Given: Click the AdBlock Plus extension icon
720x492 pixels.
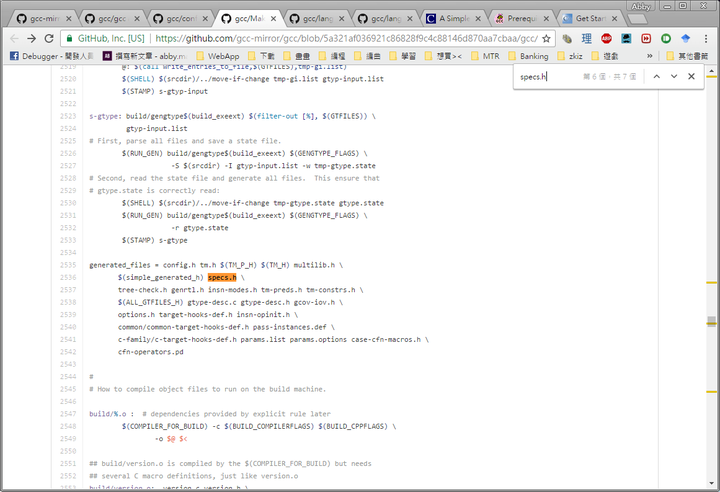Looking at the screenshot, I should click(606, 39).
